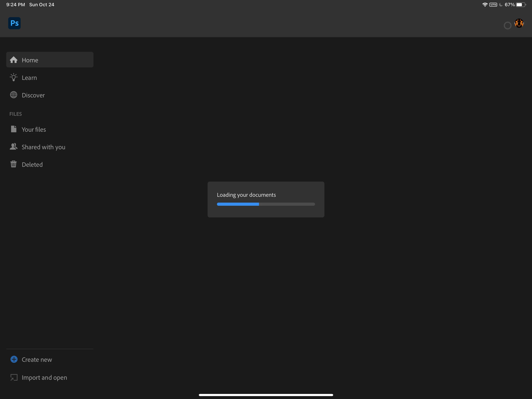
Task: Select Your files in sidebar
Action: point(34,130)
